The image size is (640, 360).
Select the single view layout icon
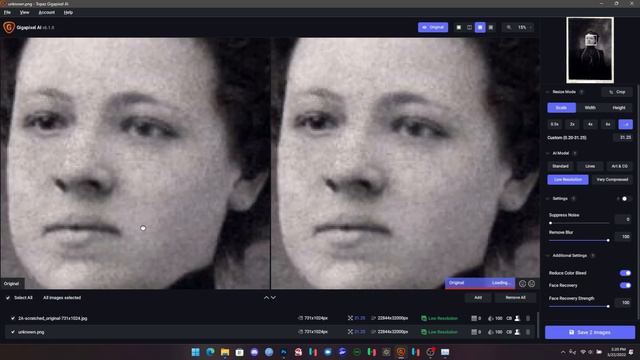pyautogui.click(x=459, y=27)
